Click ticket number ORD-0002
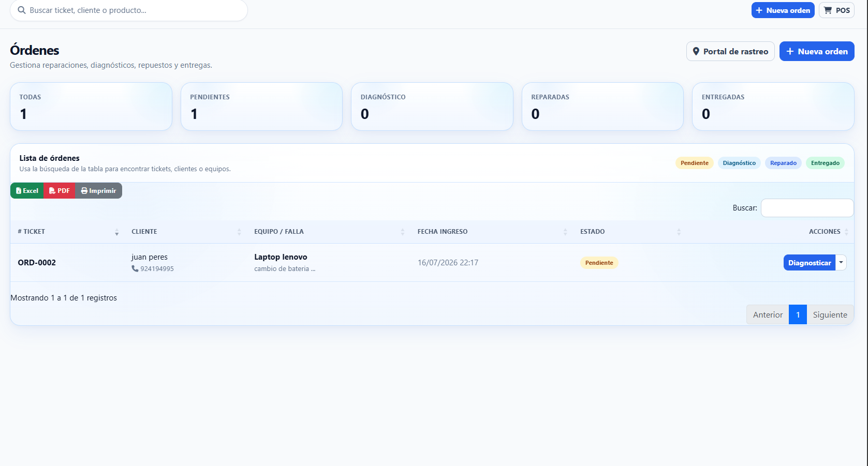Viewport: 868px width, 466px height. pos(37,263)
